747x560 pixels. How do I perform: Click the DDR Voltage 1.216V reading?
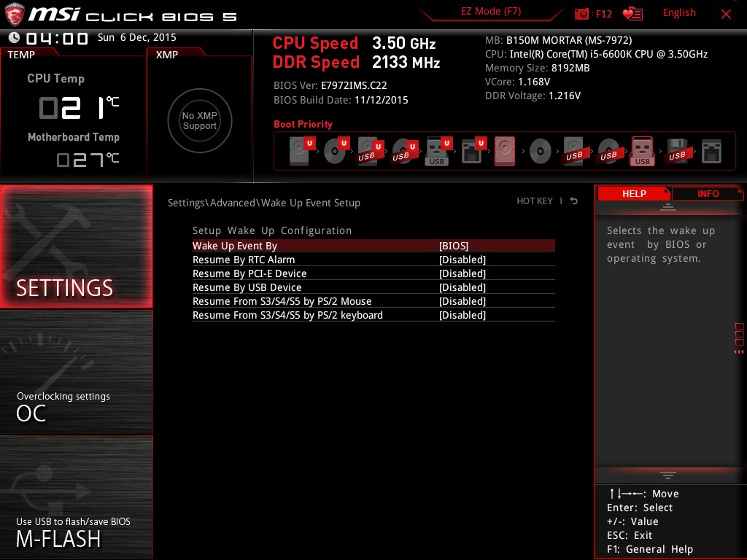pos(533,96)
